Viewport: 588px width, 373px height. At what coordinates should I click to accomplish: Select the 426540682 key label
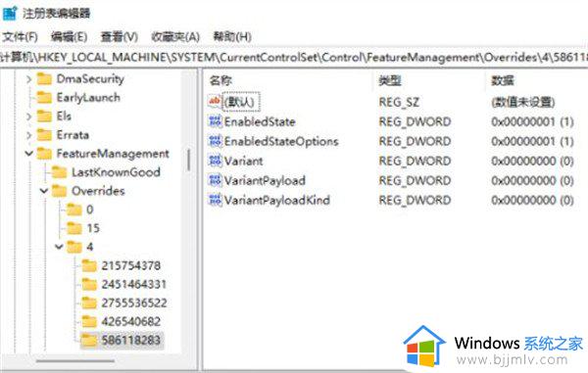[131, 321]
